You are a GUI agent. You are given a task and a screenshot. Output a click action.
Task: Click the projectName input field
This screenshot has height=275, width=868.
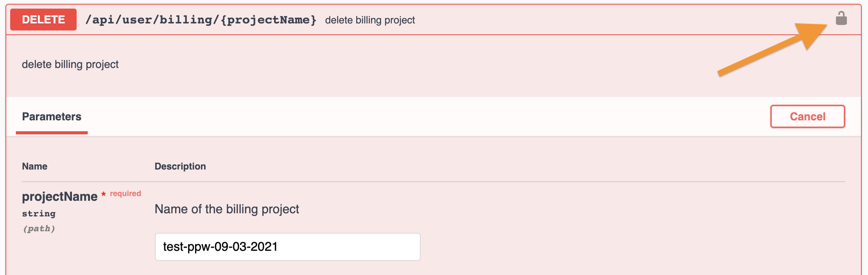pyautogui.click(x=288, y=247)
